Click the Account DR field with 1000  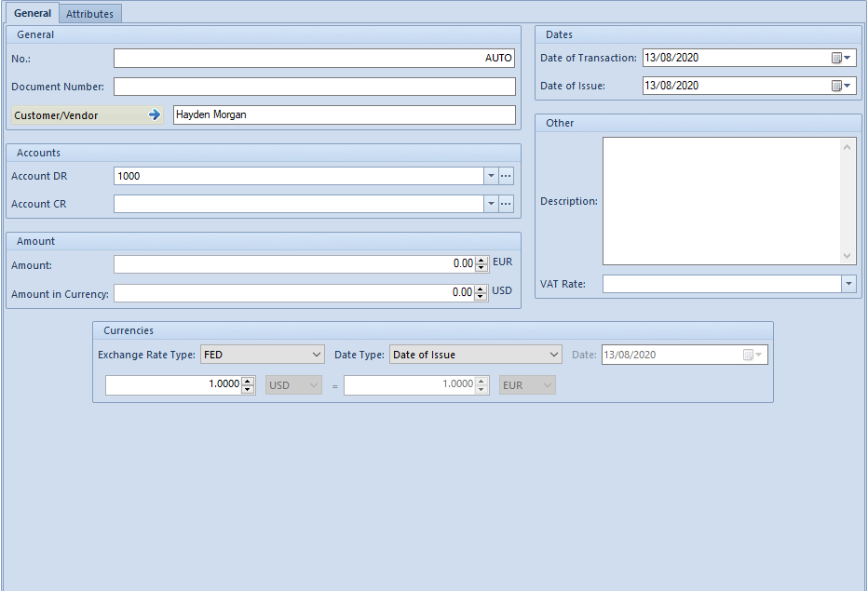[299, 176]
